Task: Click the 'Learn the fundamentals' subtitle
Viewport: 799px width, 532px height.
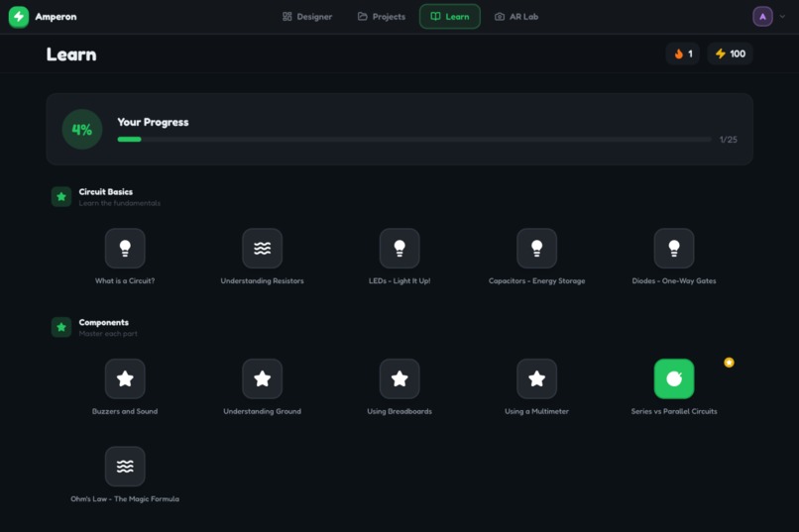Action: pyautogui.click(x=119, y=203)
